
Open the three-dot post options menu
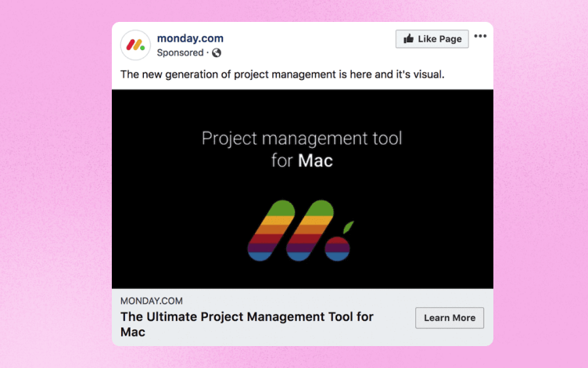pos(480,36)
